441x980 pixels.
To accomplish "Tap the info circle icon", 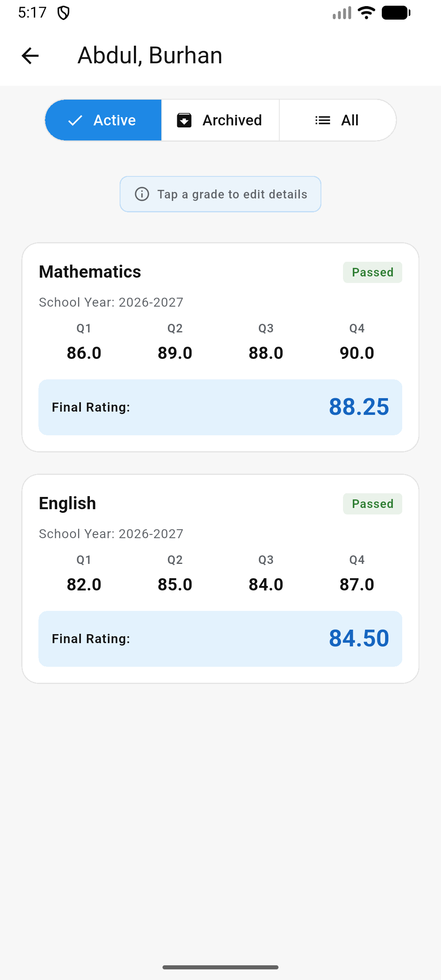I will click(142, 194).
